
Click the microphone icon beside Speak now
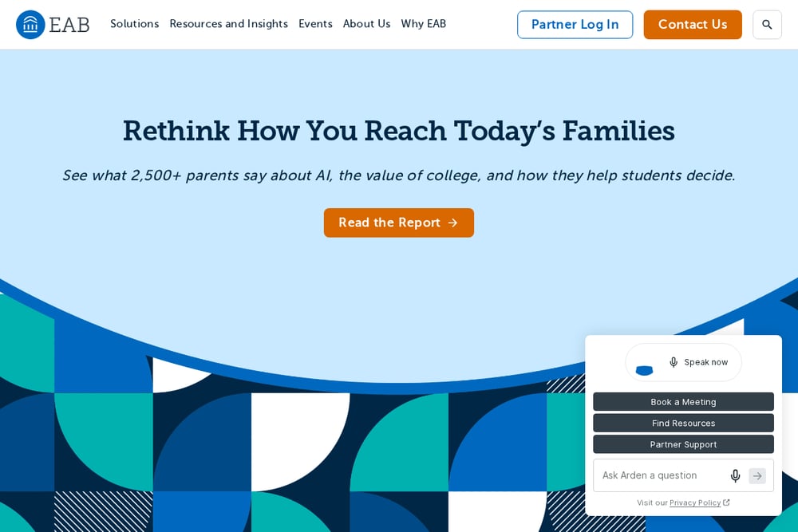[x=674, y=362]
